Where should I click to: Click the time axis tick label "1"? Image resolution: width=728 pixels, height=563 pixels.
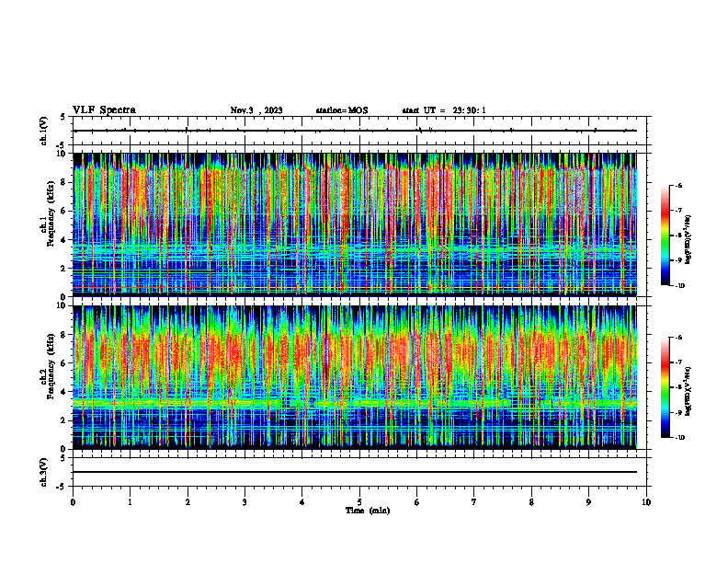coord(130,502)
